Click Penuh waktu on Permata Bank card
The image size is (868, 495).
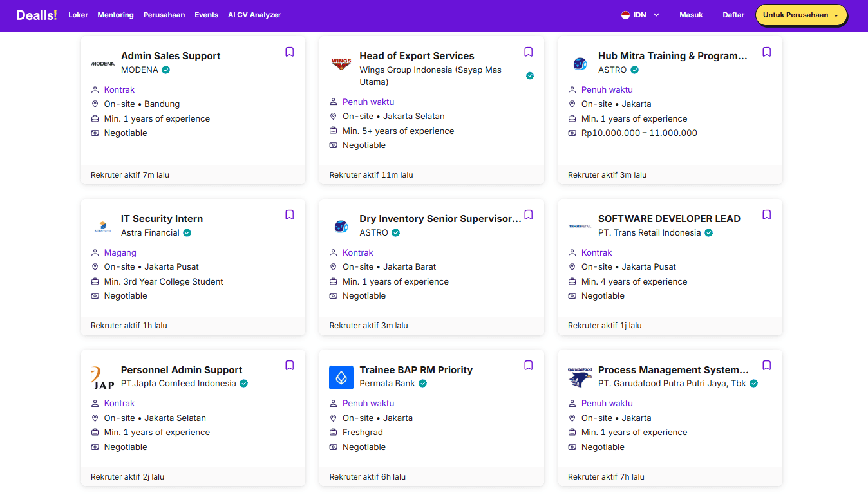[x=368, y=404]
